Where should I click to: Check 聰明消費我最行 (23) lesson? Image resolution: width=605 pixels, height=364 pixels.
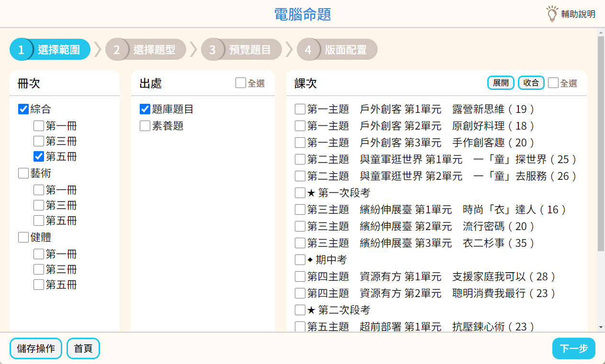(x=300, y=293)
